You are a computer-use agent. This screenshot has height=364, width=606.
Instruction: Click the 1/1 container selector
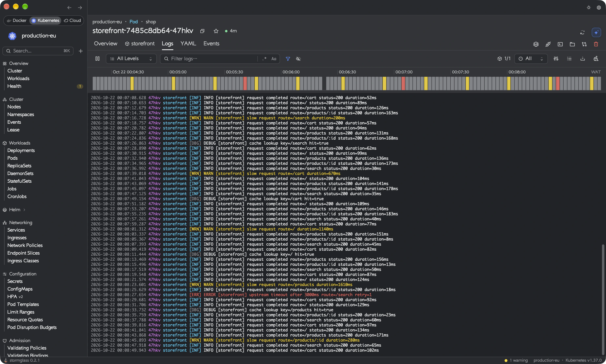pos(504,59)
